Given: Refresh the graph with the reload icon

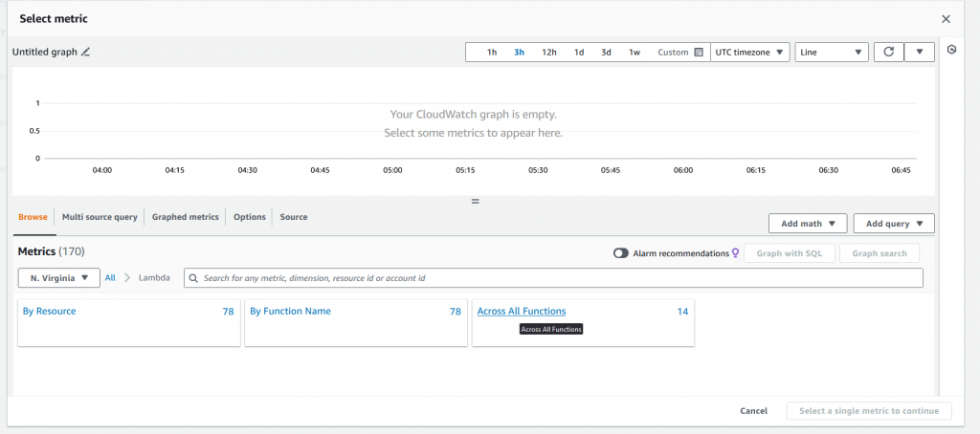Looking at the screenshot, I should [x=888, y=52].
